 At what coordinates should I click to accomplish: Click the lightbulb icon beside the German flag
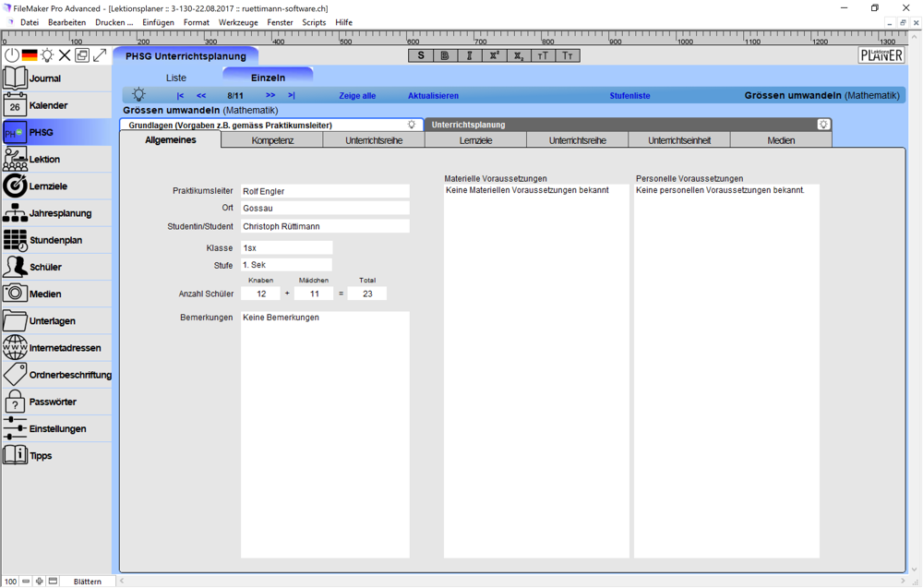47,55
